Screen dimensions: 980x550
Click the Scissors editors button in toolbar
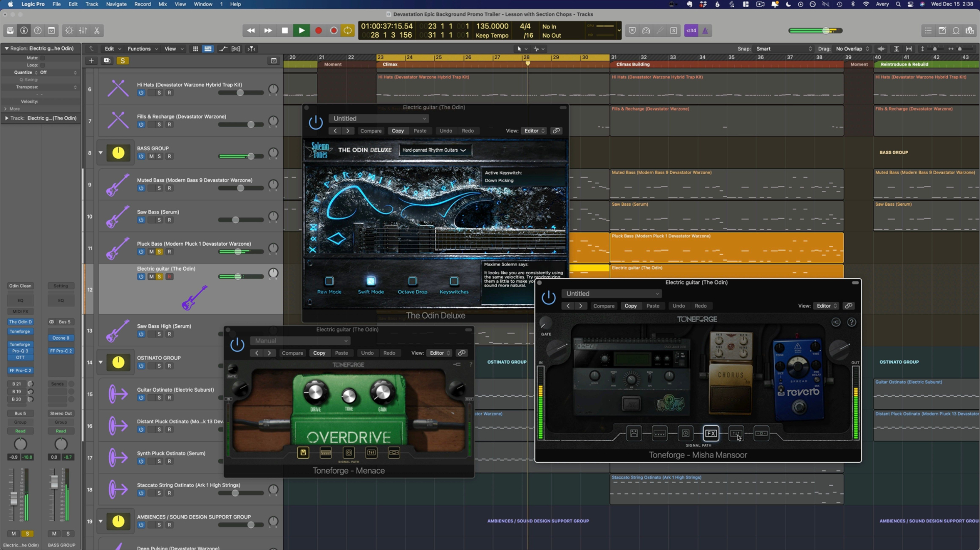(x=96, y=31)
